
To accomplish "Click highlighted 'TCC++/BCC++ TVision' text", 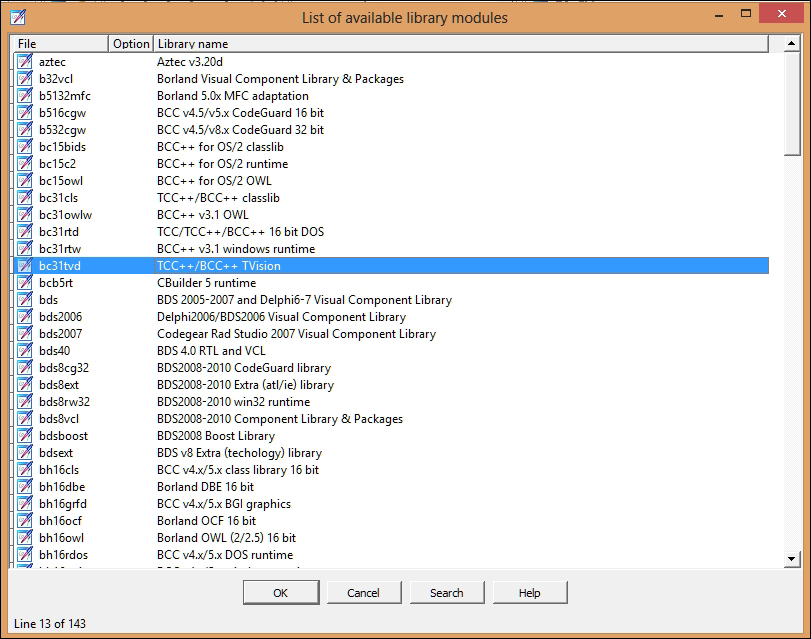I will click(x=219, y=266).
